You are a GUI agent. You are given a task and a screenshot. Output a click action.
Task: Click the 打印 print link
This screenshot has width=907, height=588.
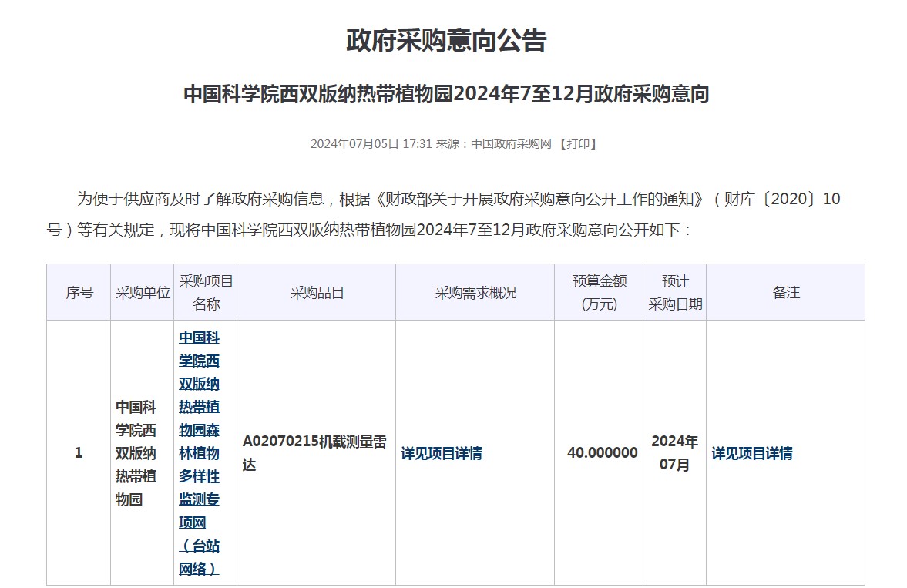[578, 144]
